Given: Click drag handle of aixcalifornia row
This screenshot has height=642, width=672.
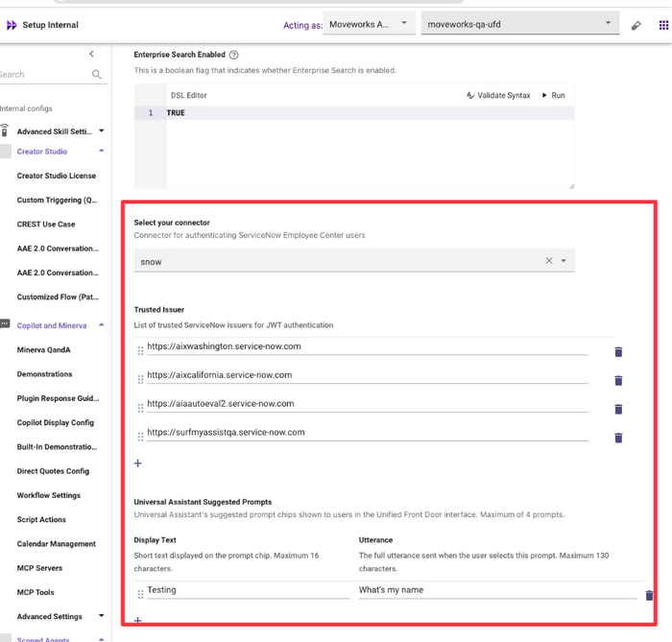Looking at the screenshot, I should (x=140, y=379).
